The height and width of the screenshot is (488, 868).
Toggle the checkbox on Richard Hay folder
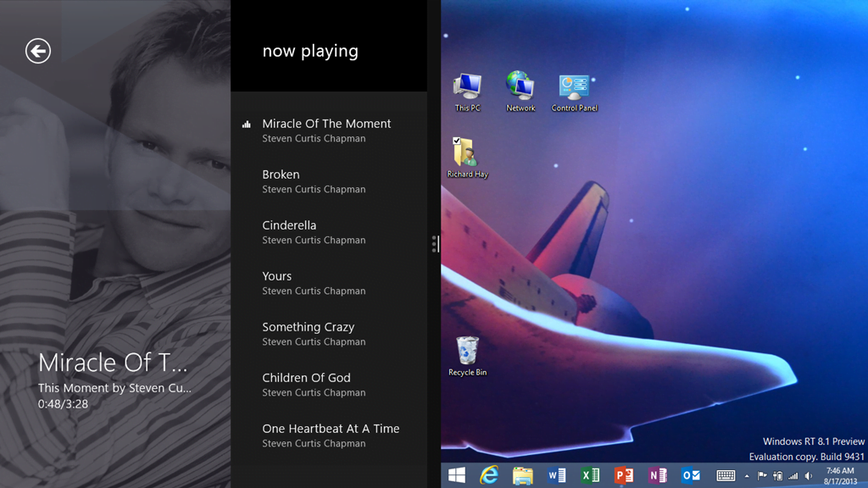tap(457, 141)
